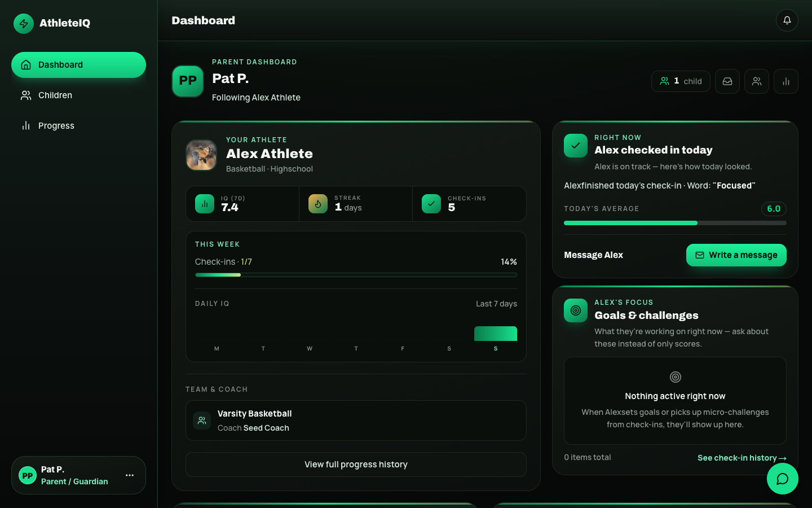The height and width of the screenshot is (508, 812).
Task: Open the notifications bell
Action: point(787,20)
